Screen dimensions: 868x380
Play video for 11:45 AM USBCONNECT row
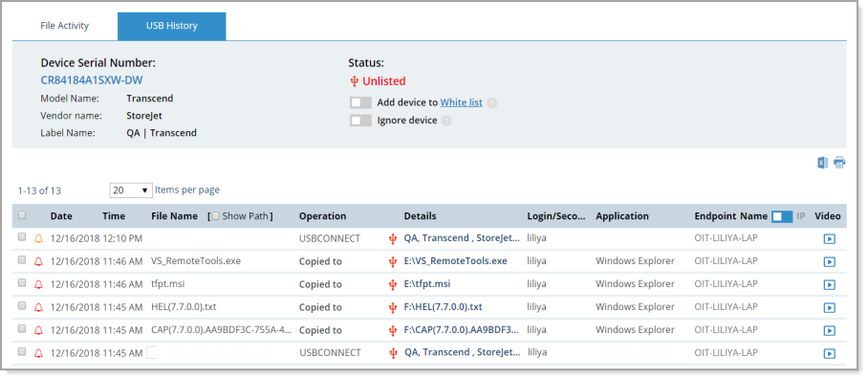pos(829,353)
